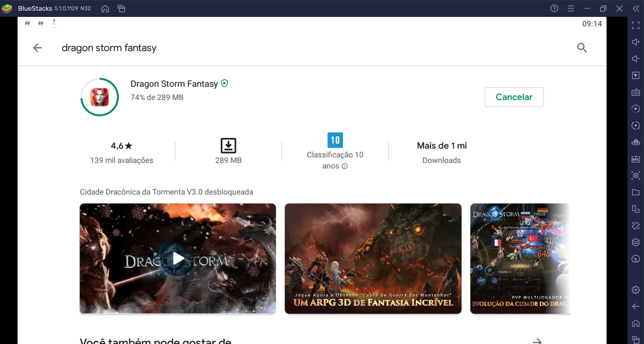
Task: Click the 289 MB download size icon
Action: 228,146
